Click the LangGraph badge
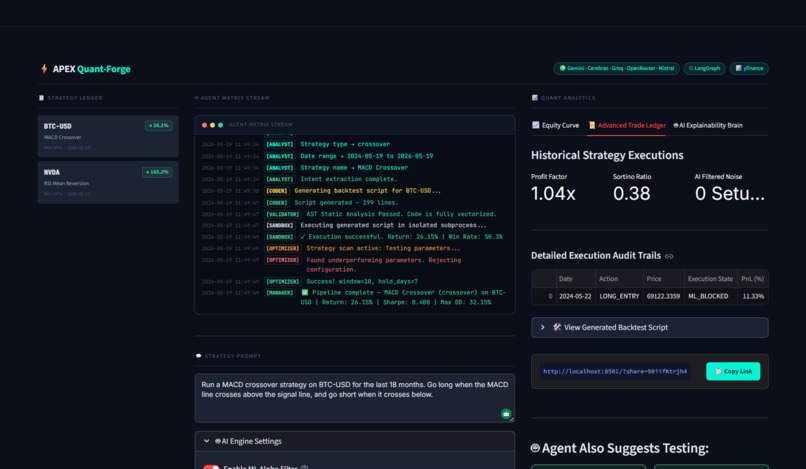Viewport: 806px width, 469px height. point(705,68)
